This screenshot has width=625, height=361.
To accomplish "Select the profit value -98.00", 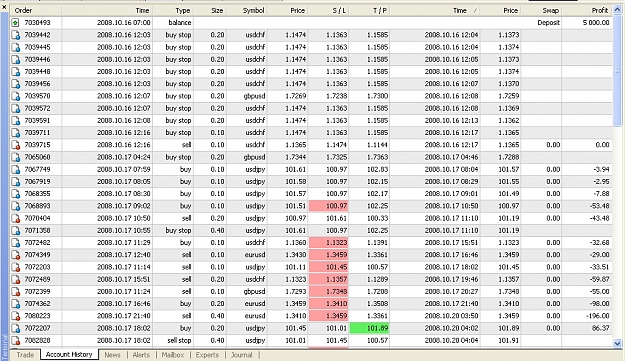I will click(x=600, y=304).
